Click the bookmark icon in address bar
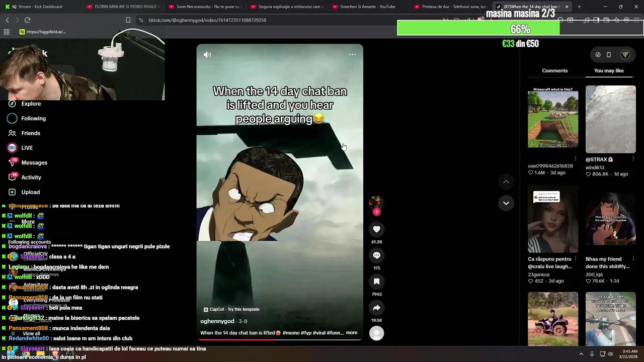 pyautogui.click(x=128, y=20)
